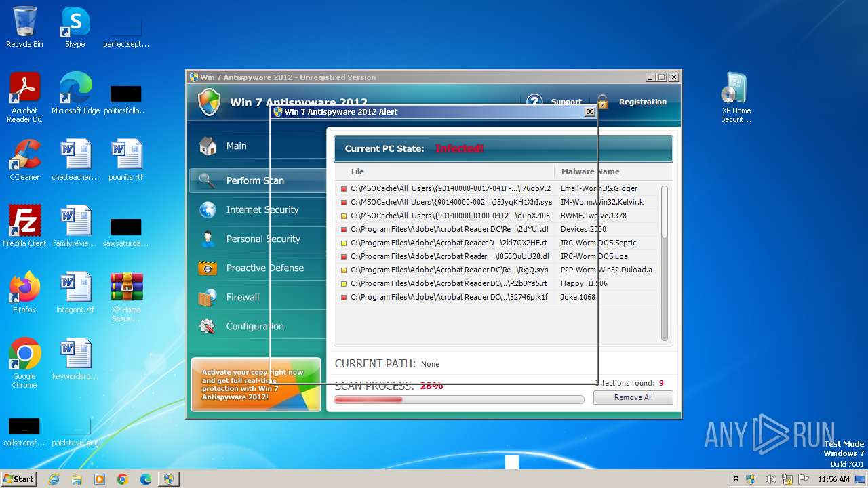Open Windows Media Player taskbar icon
The height and width of the screenshot is (488, 868).
click(100, 479)
